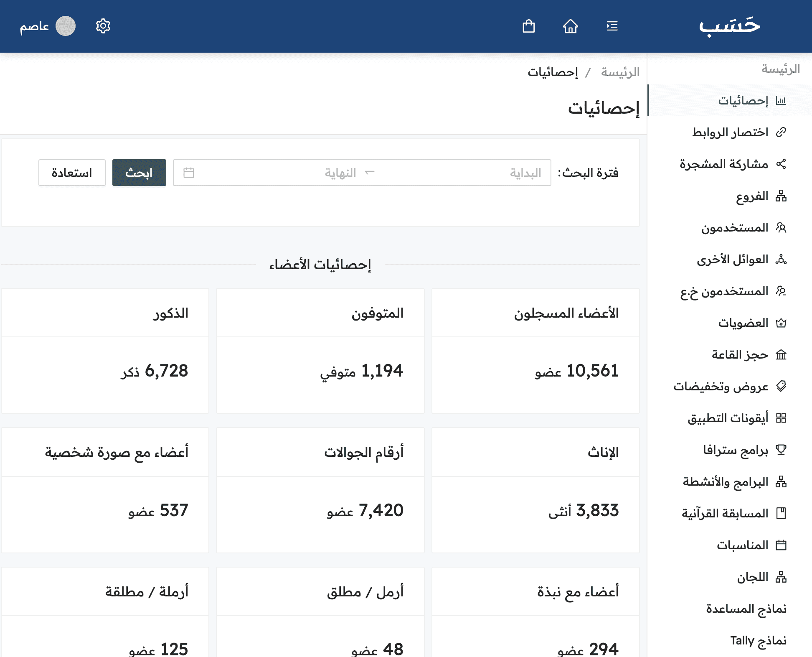Click the calendar icon in date range field

(x=189, y=173)
